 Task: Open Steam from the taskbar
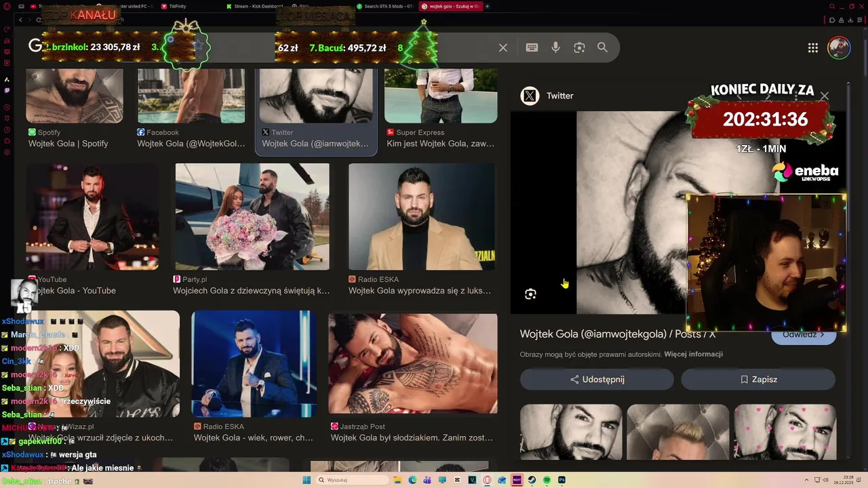pyautogui.click(x=532, y=480)
